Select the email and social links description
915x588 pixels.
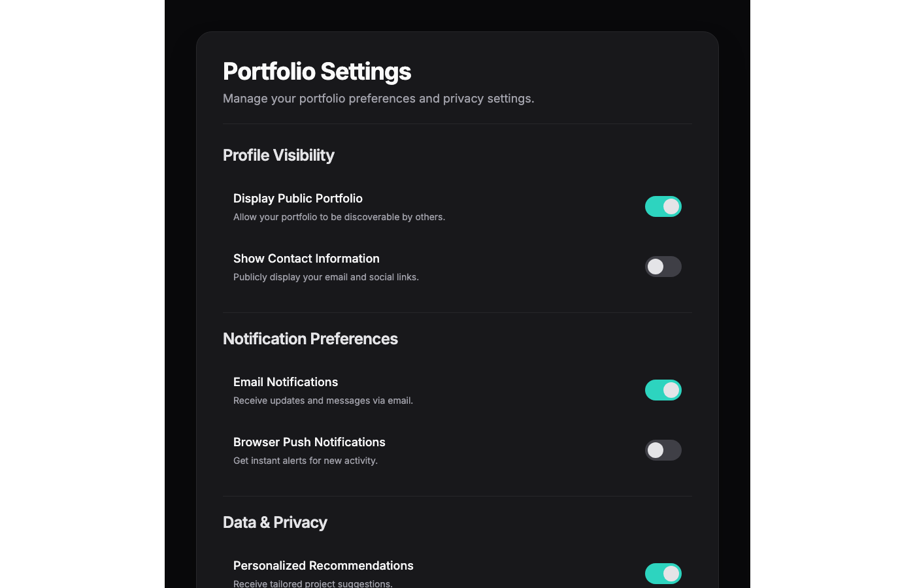326,277
